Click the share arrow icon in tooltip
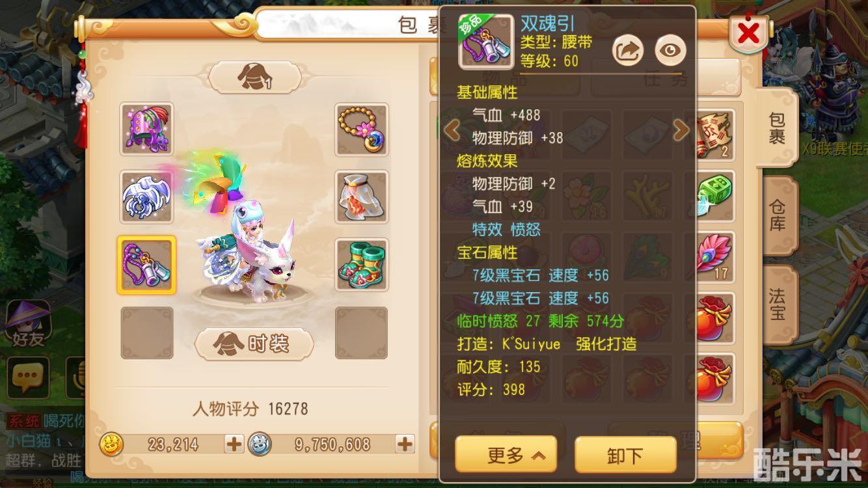The height and width of the screenshot is (488, 868). point(628,51)
